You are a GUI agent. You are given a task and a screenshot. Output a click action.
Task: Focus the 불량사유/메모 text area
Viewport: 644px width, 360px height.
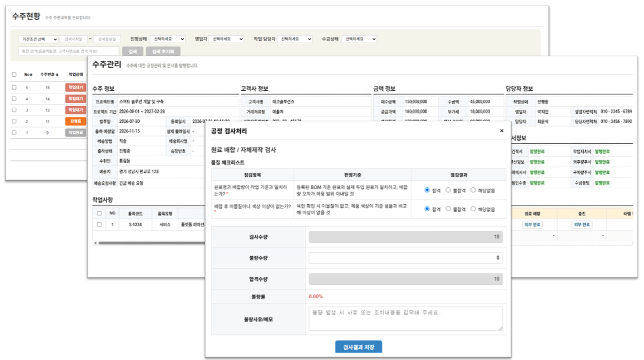click(406, 318)
